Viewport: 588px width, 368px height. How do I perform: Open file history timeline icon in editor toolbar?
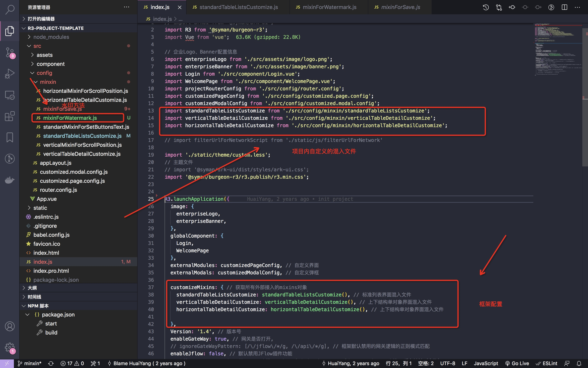(x=486, y=7)
